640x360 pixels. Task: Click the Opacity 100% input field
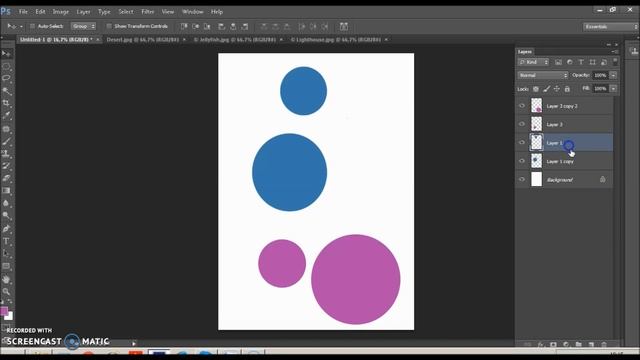tap(600, 75)
